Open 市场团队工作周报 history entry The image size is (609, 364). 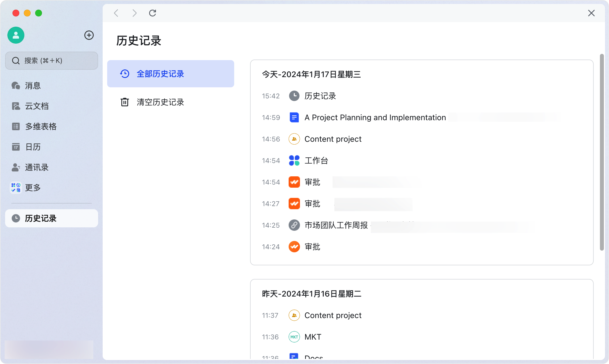point(336,225)
